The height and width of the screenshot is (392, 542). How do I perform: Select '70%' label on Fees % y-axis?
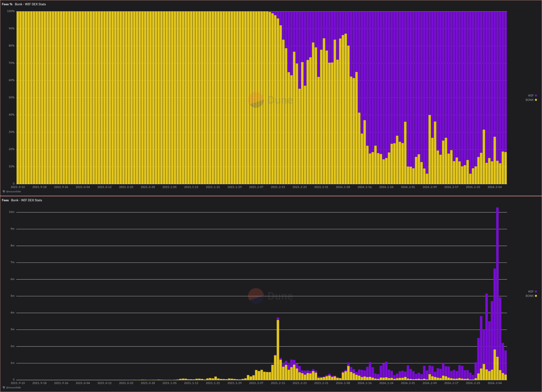(x=11, y=63)
